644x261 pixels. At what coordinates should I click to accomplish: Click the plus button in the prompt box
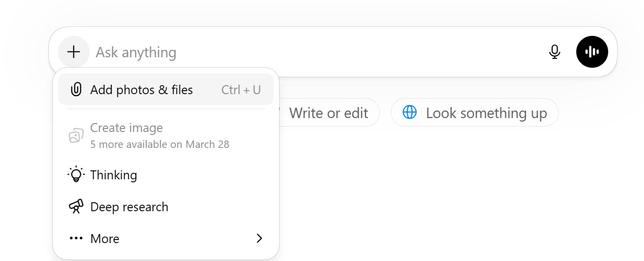[x=74, y=52]
